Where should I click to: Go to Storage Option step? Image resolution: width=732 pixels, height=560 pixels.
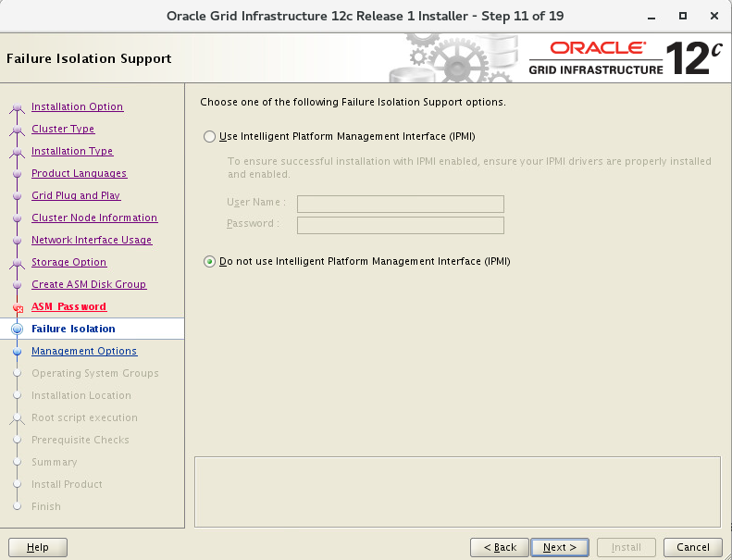tap(69, 262)
